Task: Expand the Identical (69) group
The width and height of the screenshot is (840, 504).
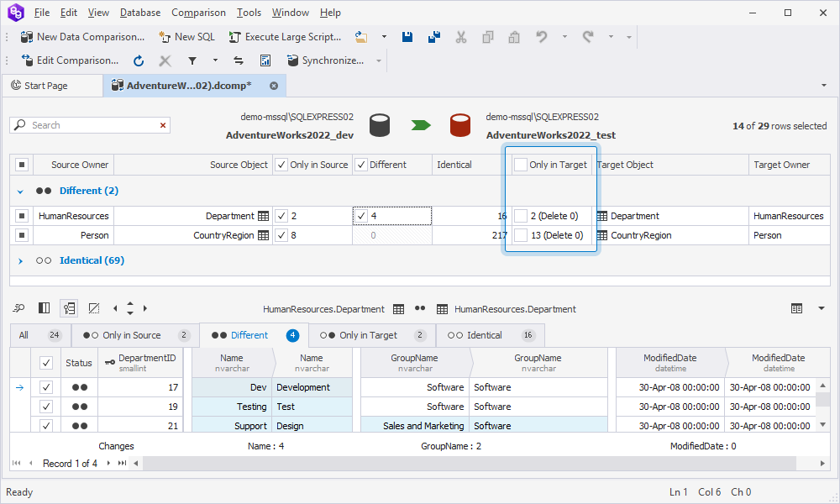Action: (20, 260)
